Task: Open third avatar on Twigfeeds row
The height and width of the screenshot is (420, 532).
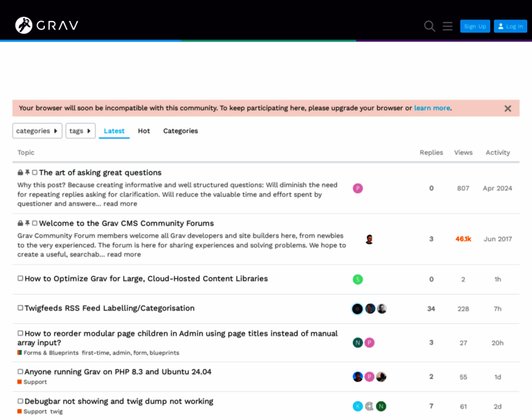Action: [381, 309]
